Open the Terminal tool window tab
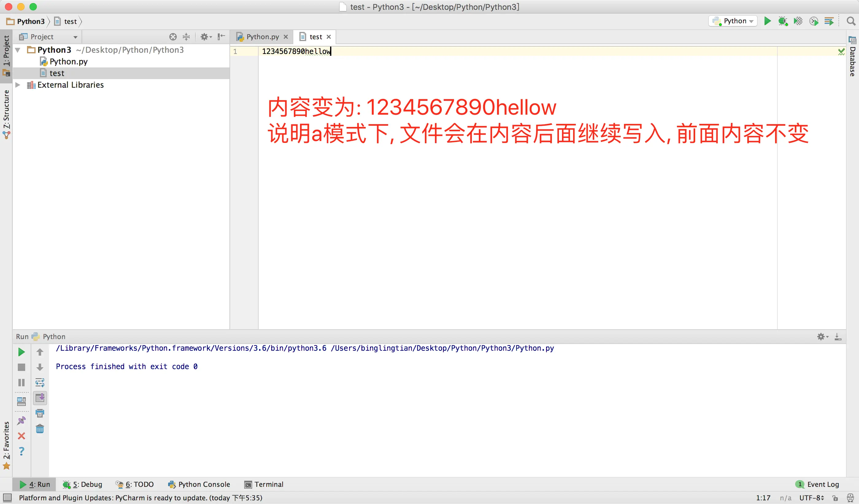This screenshot has height=504, width=859. tap(264, 484)
